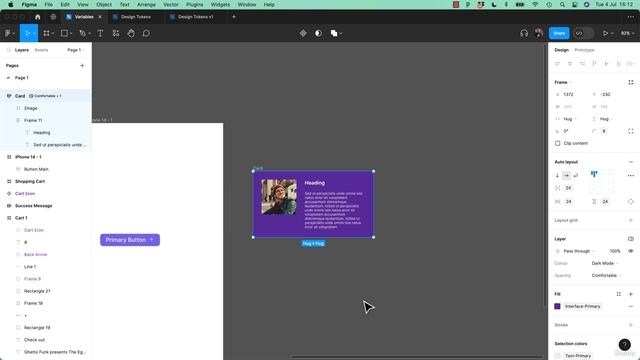Add a new page
Viewport: 640px width, 360px height.
point(82,65)
